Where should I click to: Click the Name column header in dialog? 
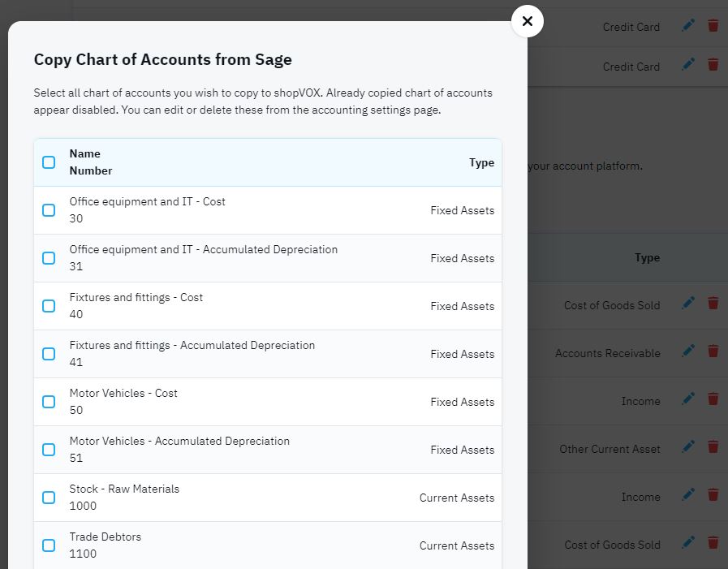click(85, 153)
